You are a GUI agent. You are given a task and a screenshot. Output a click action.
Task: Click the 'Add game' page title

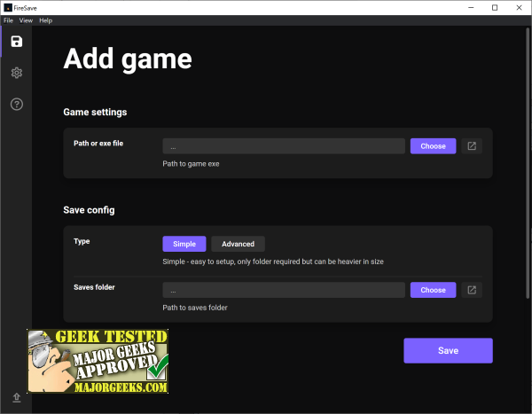(128, 59)
